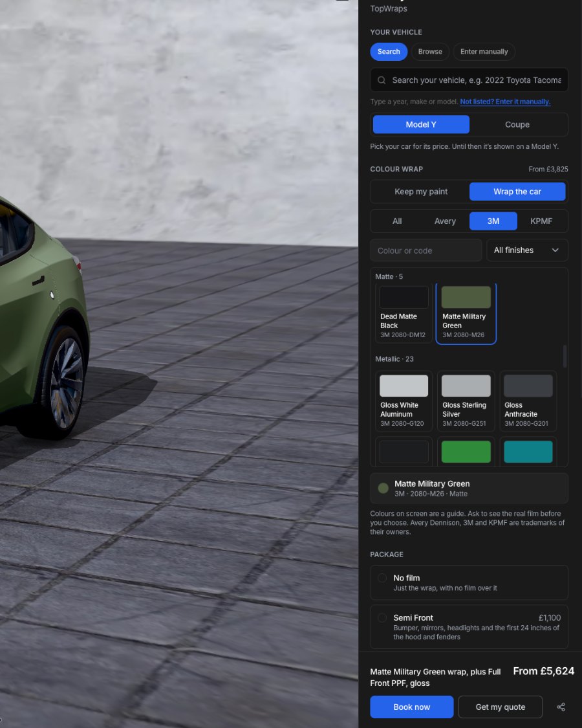Click the Get my quote button
Viewport: 582px width, 728px height.
point(501,707)
